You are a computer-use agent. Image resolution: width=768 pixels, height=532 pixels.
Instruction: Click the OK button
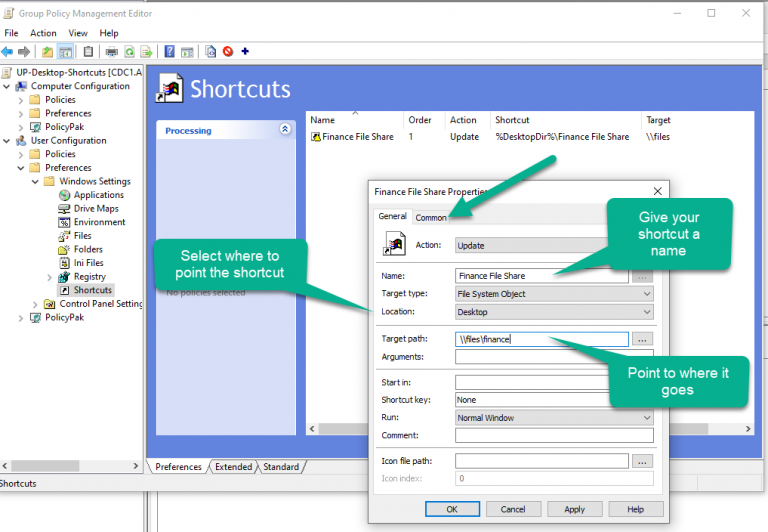(452, 509)
